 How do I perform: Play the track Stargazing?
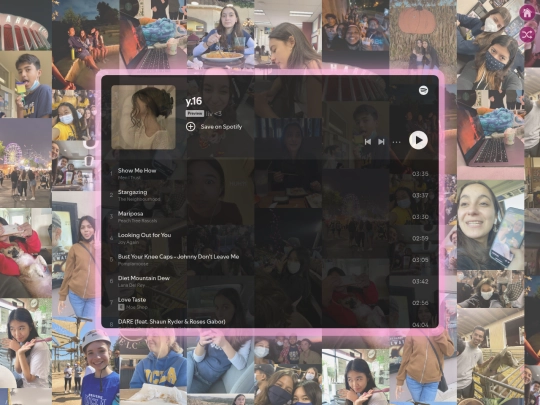pos(132,192)
